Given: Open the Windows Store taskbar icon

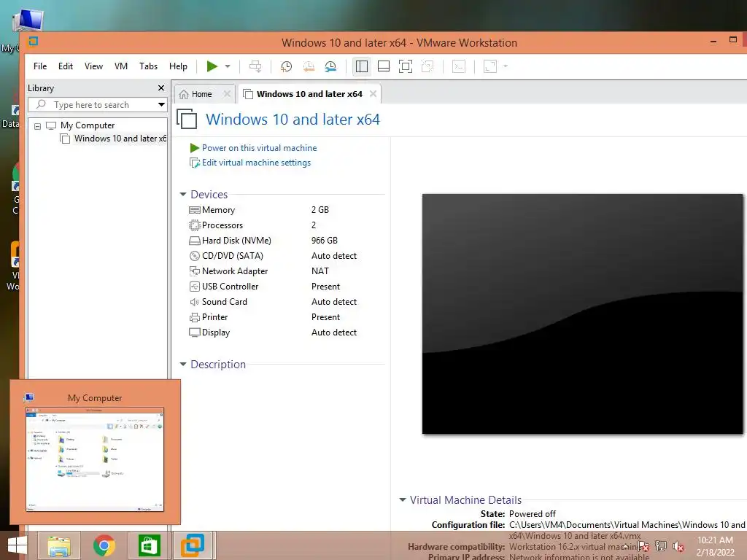Looking at the screenshot, I should [x=149, y=545].
